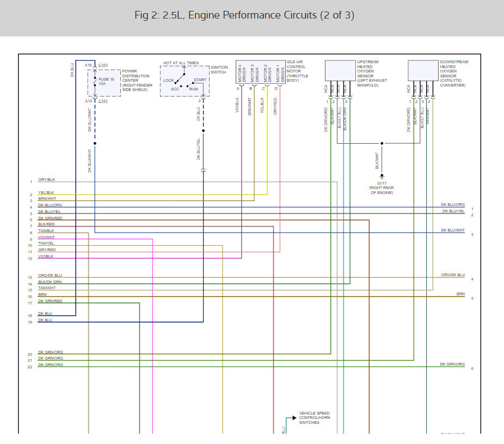Click the VEHICLE SPEED CONTROL/HORN SWITCHES label
This screenshot has width=504, height=444.
pos(315,418)
